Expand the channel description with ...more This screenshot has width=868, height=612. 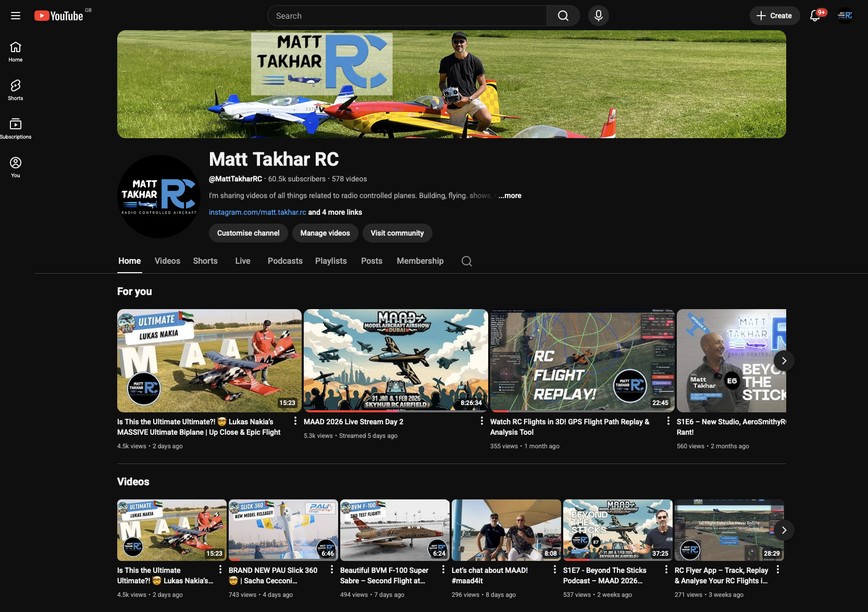(510, 195)
